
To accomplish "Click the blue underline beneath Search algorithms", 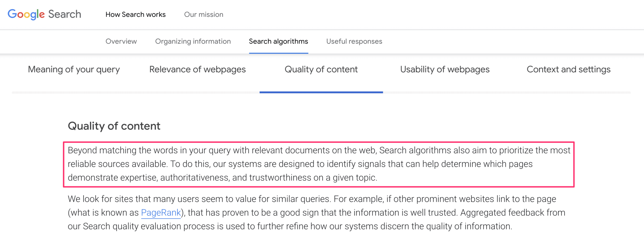I will [278, 53].
